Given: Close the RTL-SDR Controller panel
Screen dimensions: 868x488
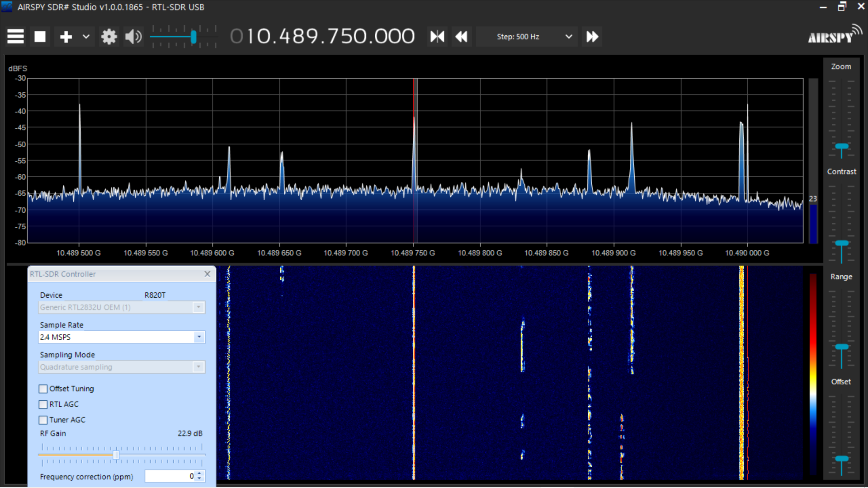Looking at the screenshot, I should coord(207,274).
